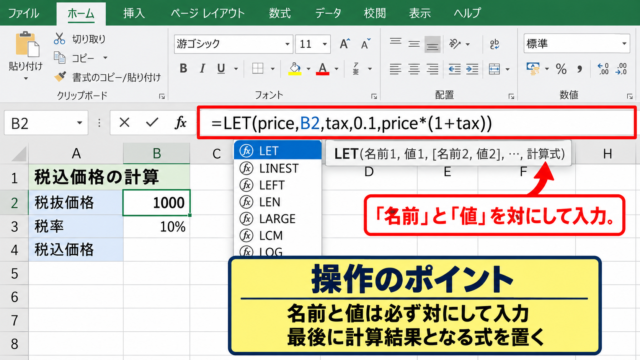Select cell B3 containing 10%

[157, 227]
